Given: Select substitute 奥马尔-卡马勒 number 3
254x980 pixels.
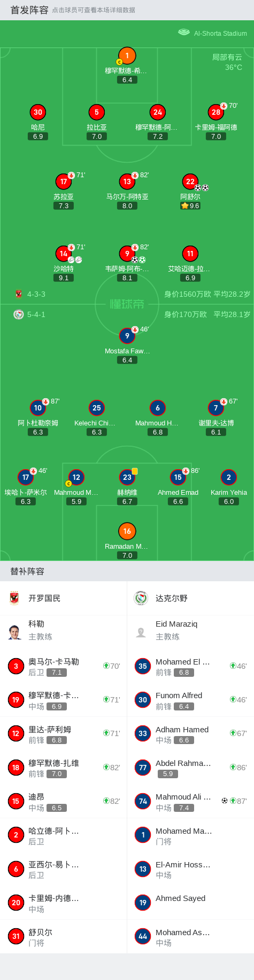Looking at the screenshot, I should pyautogui.click(x=64, y=666).
